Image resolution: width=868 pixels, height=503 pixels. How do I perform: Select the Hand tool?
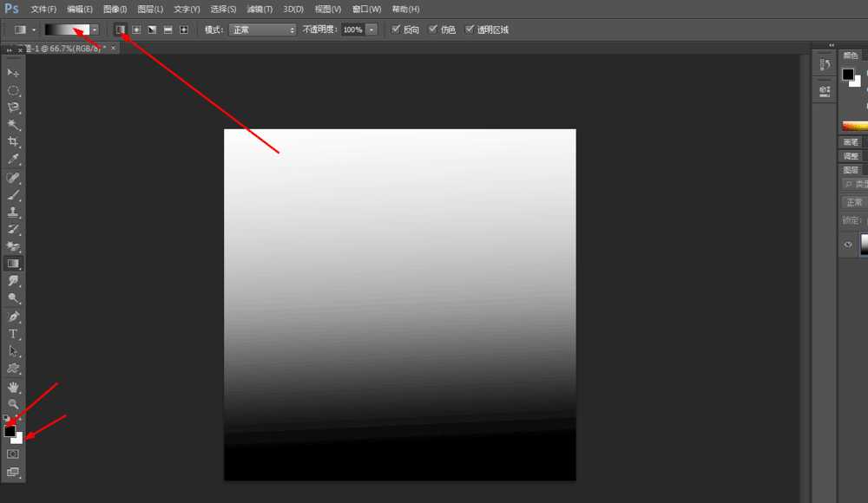tap(12, 385)
